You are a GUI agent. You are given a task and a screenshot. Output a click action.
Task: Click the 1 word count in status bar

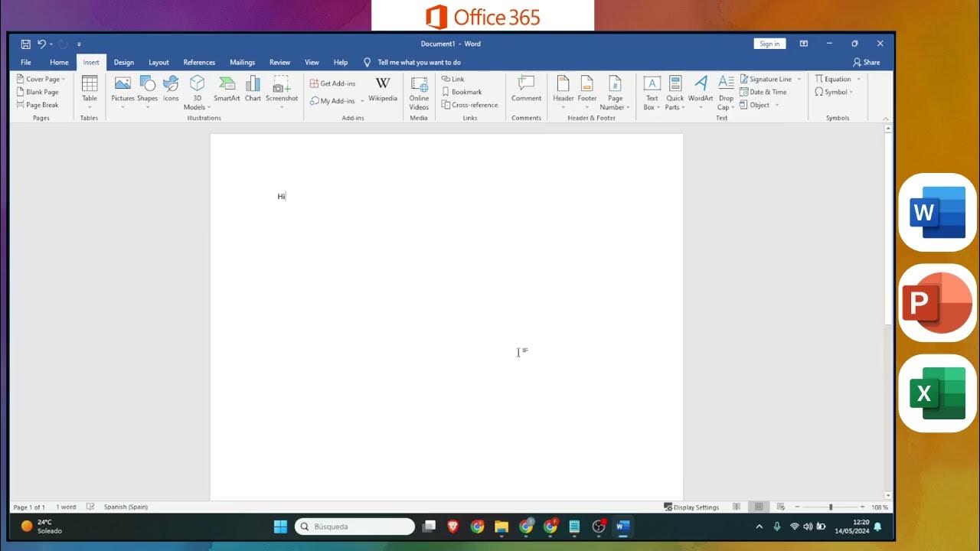[x=66, y=507]
